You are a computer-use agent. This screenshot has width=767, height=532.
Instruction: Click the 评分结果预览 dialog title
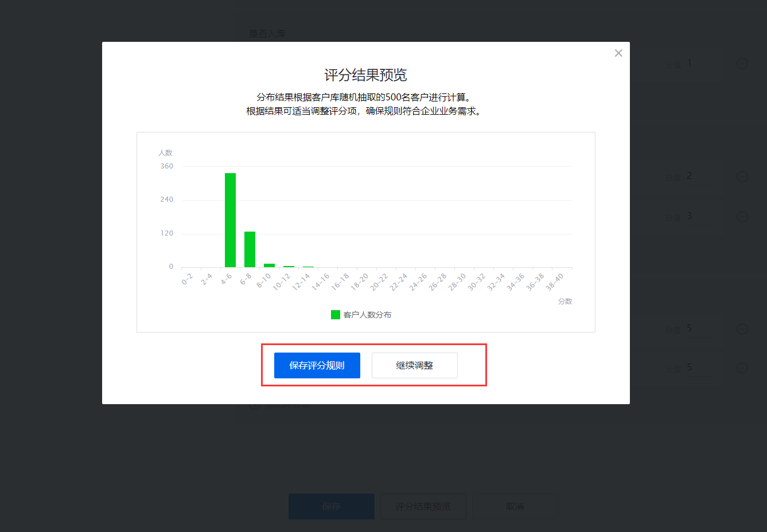click(x=366, y=75)
